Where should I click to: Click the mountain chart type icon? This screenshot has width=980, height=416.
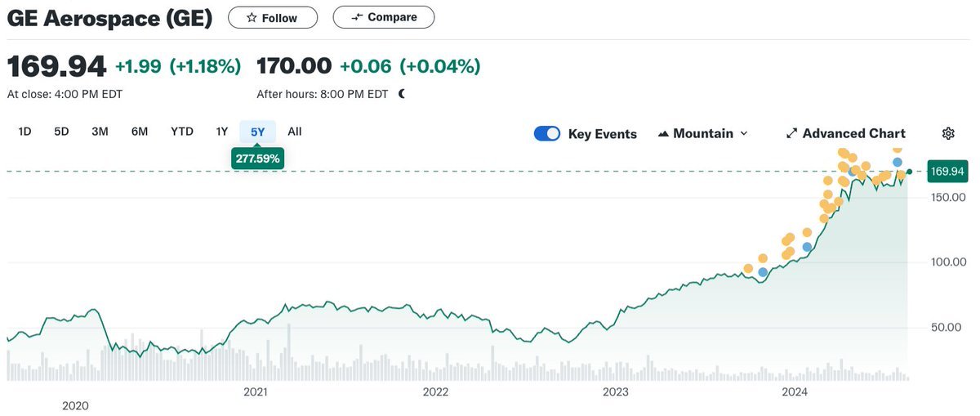click(663, 133)
